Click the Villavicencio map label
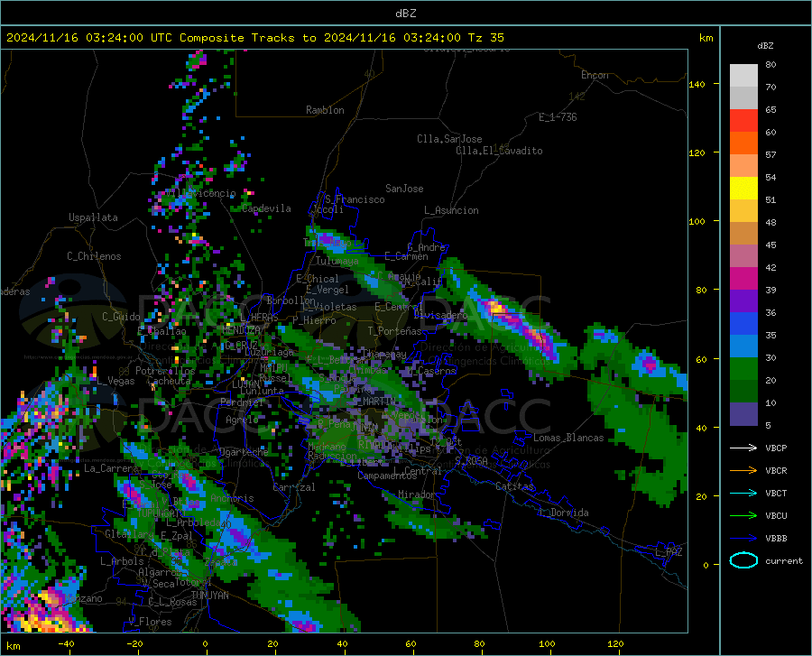The width and height of the screenshot is (812, 656). [200, 193]
